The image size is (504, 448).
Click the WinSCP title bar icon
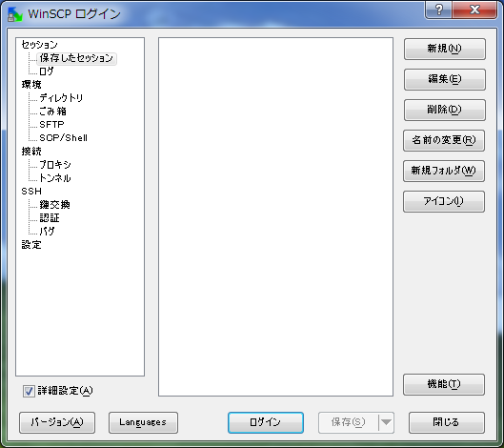click(x=15, y=14)
